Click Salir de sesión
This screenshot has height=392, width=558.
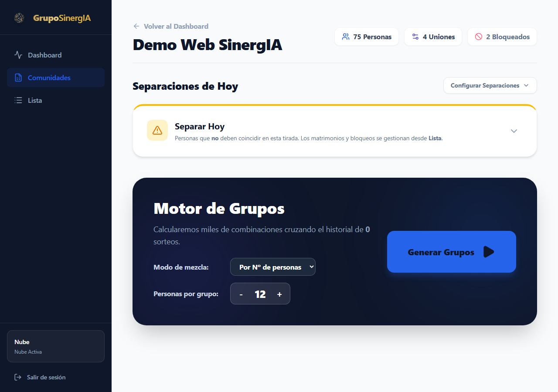40,377
